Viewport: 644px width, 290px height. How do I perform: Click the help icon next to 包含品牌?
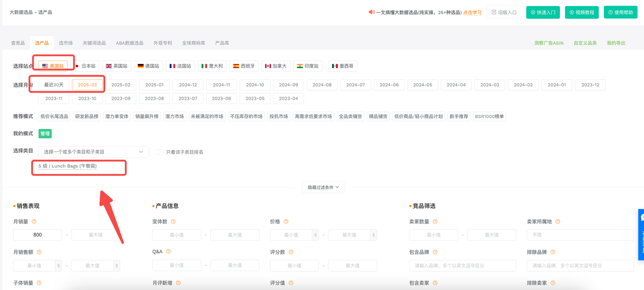(x=435, y=252)
